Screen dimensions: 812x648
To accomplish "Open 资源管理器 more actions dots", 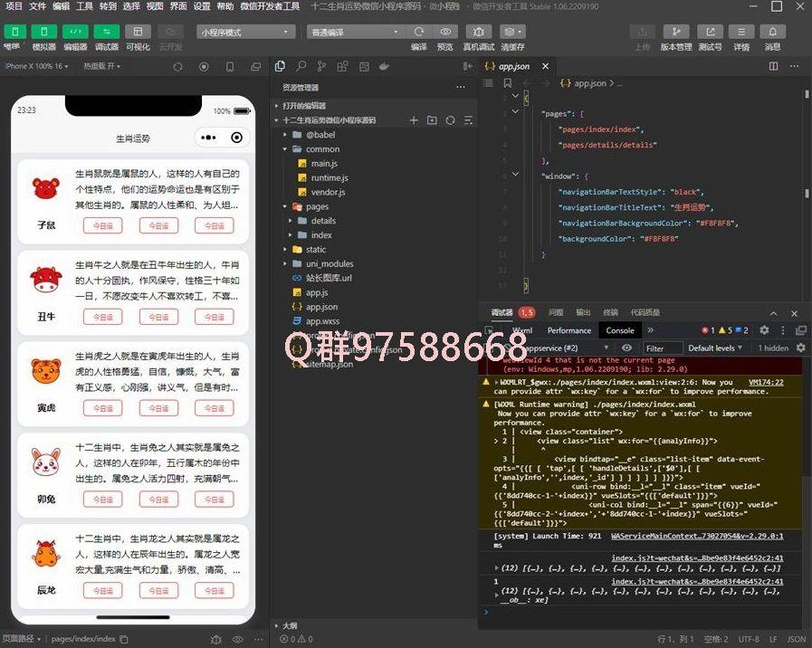I will point(461,87).
